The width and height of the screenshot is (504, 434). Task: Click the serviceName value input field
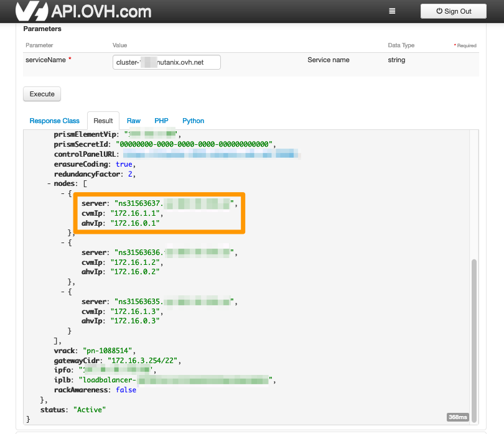coord(166,62)
